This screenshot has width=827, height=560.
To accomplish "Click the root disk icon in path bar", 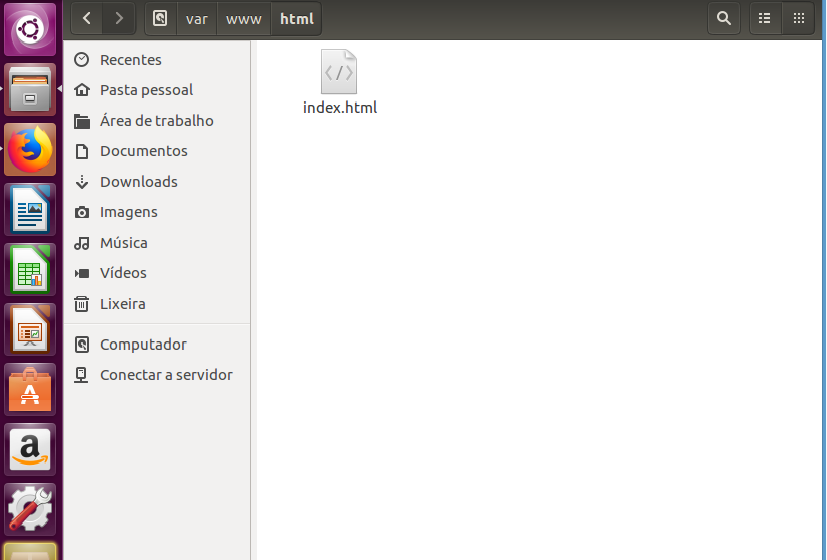I will 160,18.
